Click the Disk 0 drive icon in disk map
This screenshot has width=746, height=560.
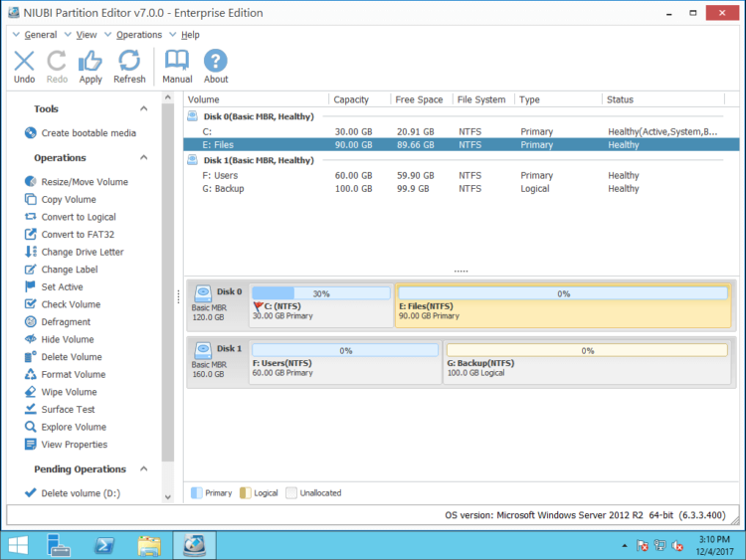coord(203,293)
